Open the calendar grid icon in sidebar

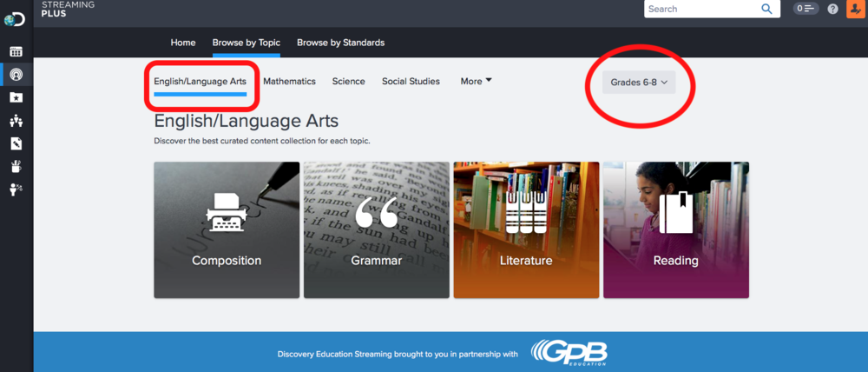16,51
